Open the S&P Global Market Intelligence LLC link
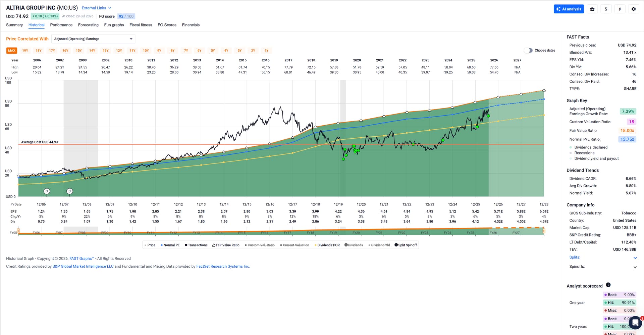The width and height of the screenshot is (644, 335). click(x=83, y=267)
